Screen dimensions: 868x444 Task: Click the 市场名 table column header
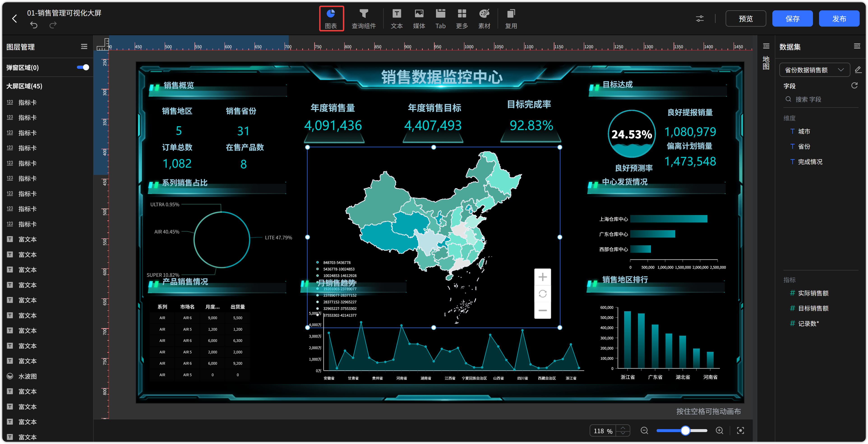[x=187, y=307]
